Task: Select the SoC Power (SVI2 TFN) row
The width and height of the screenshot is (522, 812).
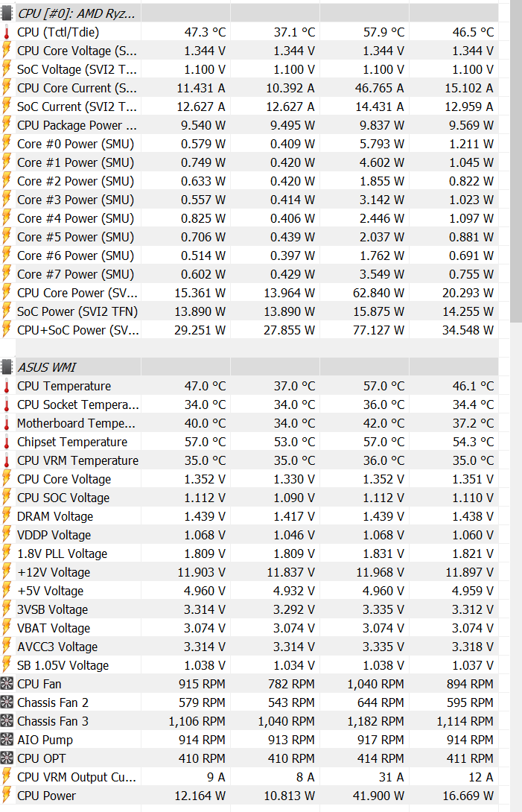Action: [x=77, y=311]
